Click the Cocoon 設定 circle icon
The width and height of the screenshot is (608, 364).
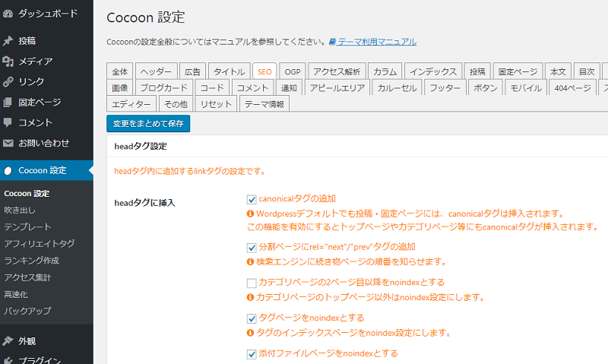coord(8,171)
